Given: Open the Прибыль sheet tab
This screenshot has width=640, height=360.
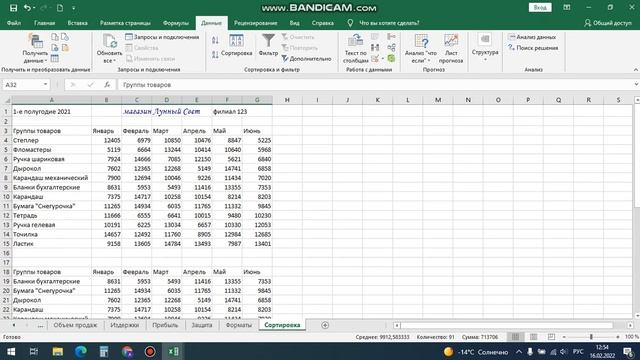Looking at the screenshot, I should click(x=165, y=325).
